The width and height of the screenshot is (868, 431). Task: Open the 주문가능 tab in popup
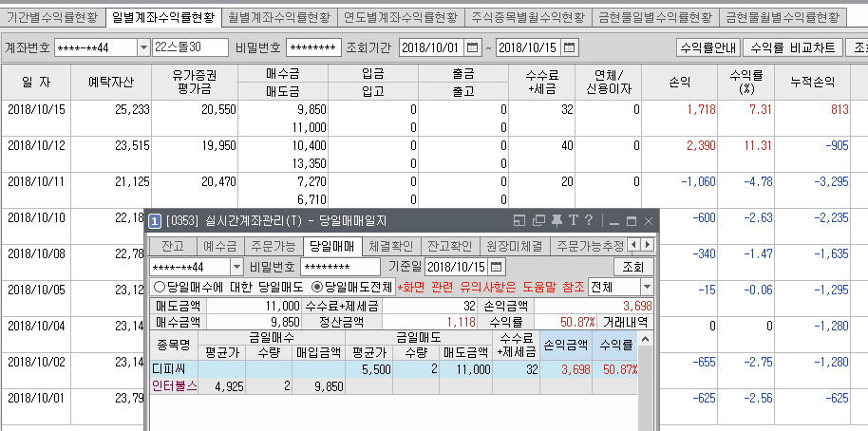click(274, 246)
